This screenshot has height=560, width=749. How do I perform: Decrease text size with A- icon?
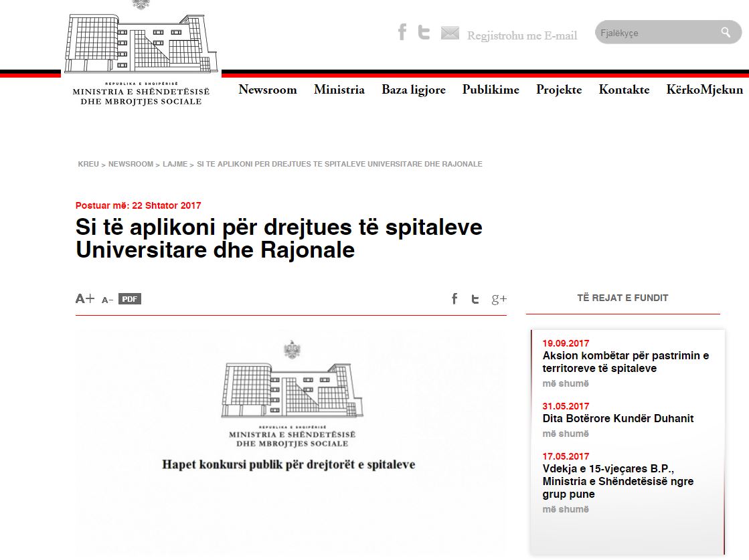pyautogui.click(x=107, y=300)
